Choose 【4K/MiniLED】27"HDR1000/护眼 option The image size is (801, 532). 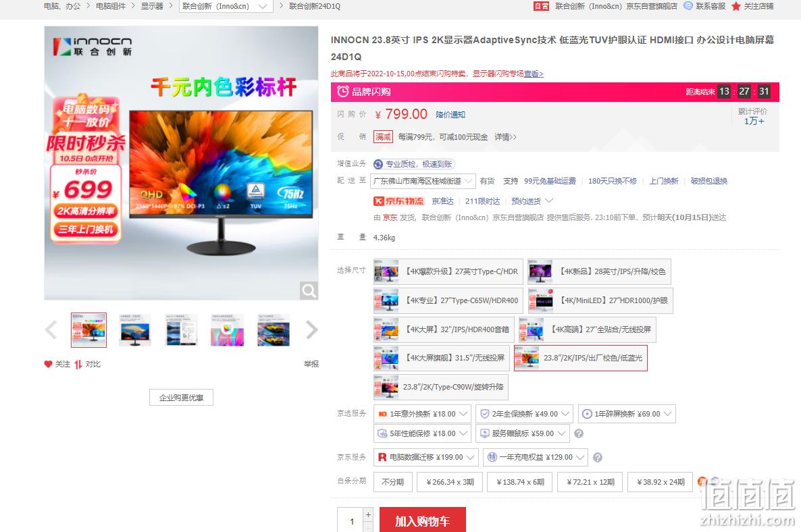(600, 300)
